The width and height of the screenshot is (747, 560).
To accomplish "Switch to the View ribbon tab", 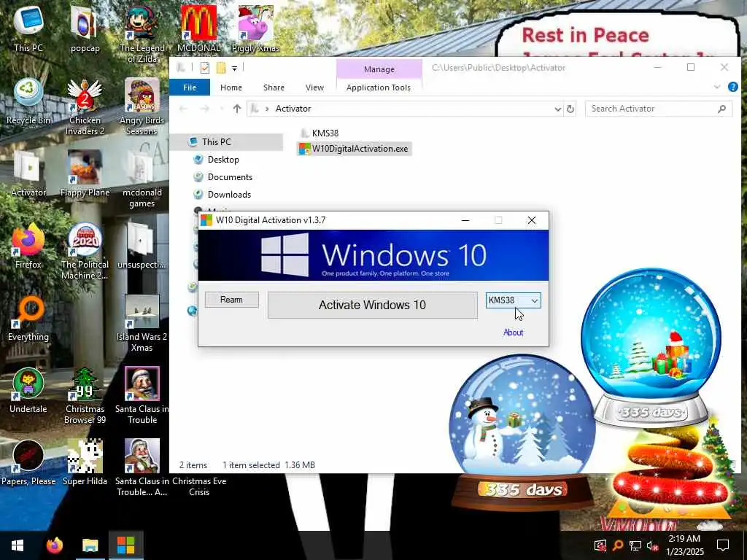I will click(x=314, y=87).
